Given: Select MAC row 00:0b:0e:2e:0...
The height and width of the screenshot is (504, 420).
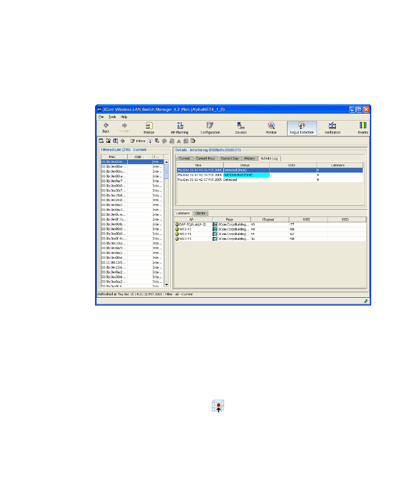Looking at the screenshot, I should pyautogui.click(x=132, y=200).
